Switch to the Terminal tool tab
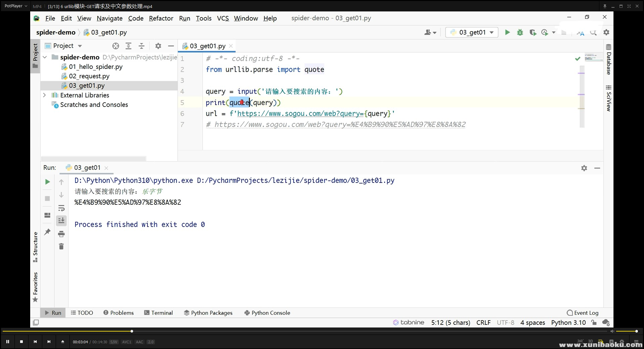 158,313
